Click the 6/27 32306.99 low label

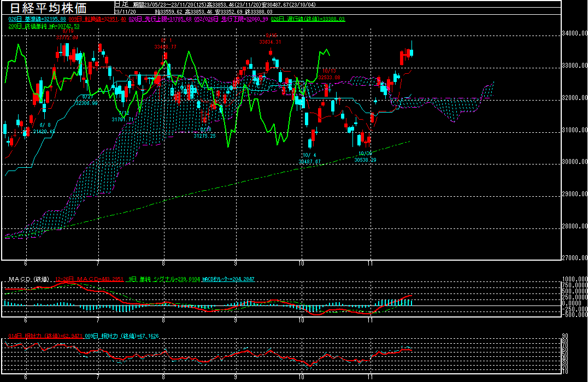87,99
